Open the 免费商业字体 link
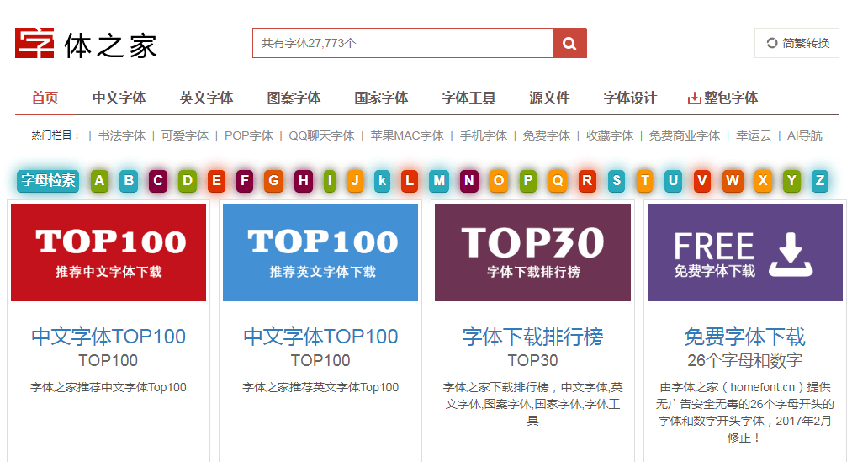Screen dimensions: 868x462 pos(684,135)
